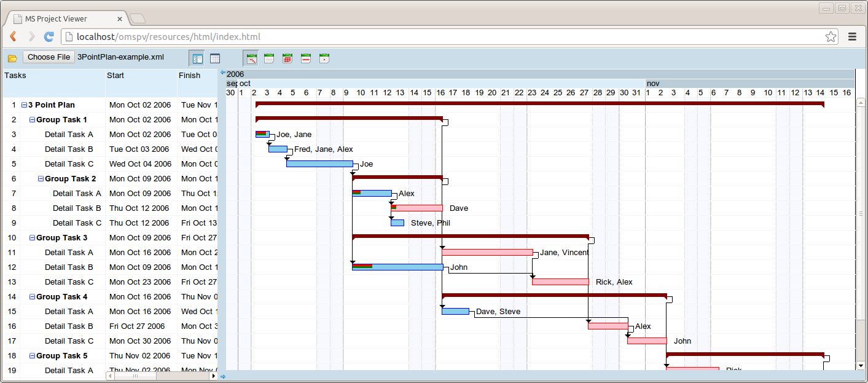The width and height of the screenshot is (868, 383).
Task: Select the calendar icon with plain gray lines
Action: 269,58
